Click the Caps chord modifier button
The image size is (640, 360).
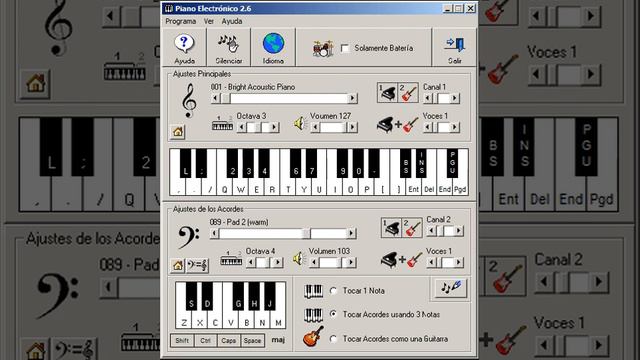[x=229, y=340]
